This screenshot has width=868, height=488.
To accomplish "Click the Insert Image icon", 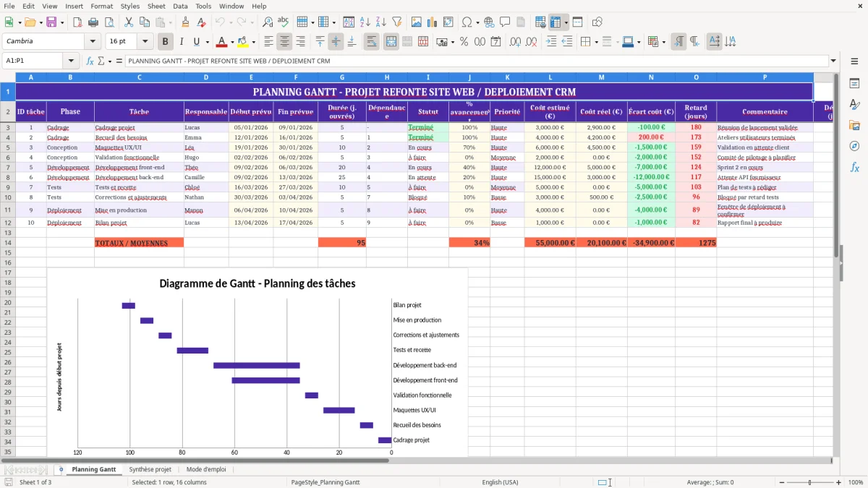I will (x=417, y=22).
